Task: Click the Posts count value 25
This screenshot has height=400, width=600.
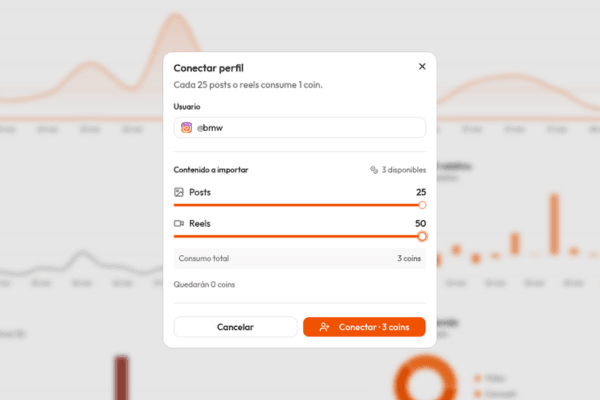Action: pyautogui.click(x=421, y=191)
